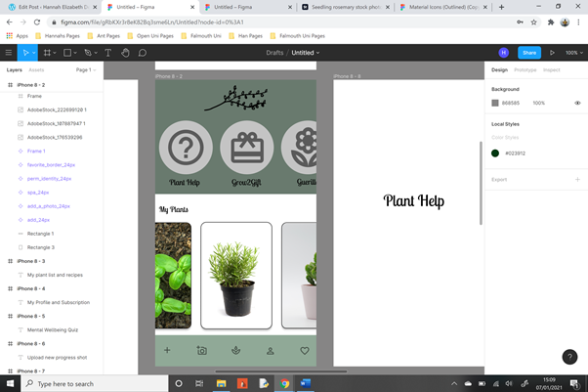Select the Frame tool
The image size is (588, 392).
click(x=49, y=53)
